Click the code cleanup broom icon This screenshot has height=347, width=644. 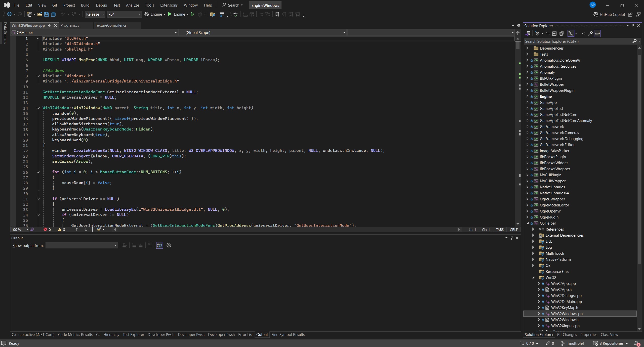tap(99, 229)
